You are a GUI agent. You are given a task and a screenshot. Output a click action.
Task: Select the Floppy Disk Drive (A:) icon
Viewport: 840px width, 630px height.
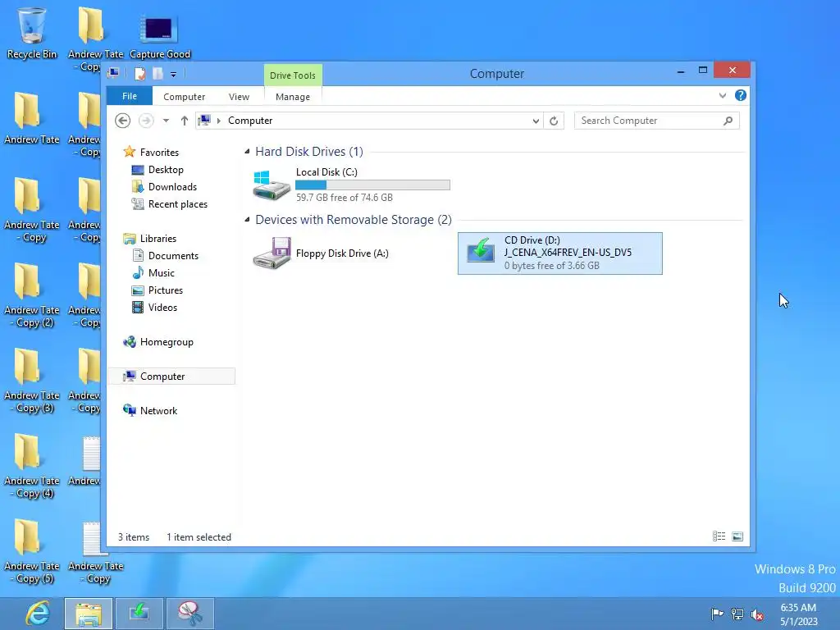(272, 253)
